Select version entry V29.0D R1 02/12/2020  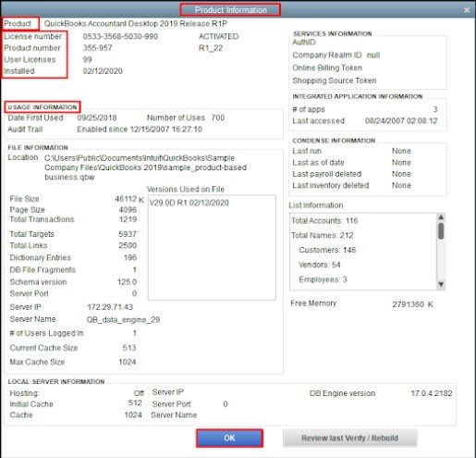189,203
